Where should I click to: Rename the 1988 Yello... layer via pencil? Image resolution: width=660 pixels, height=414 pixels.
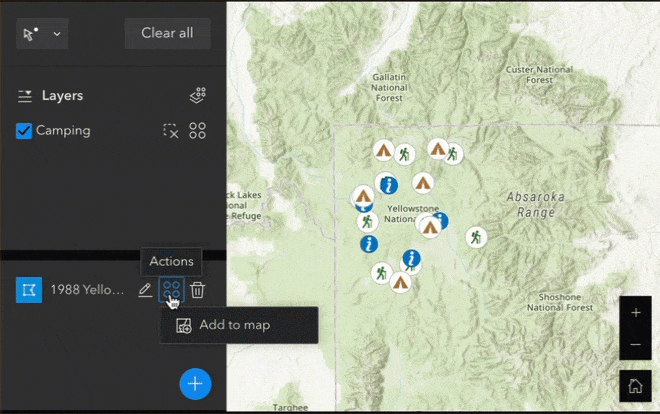click(145, 290)
